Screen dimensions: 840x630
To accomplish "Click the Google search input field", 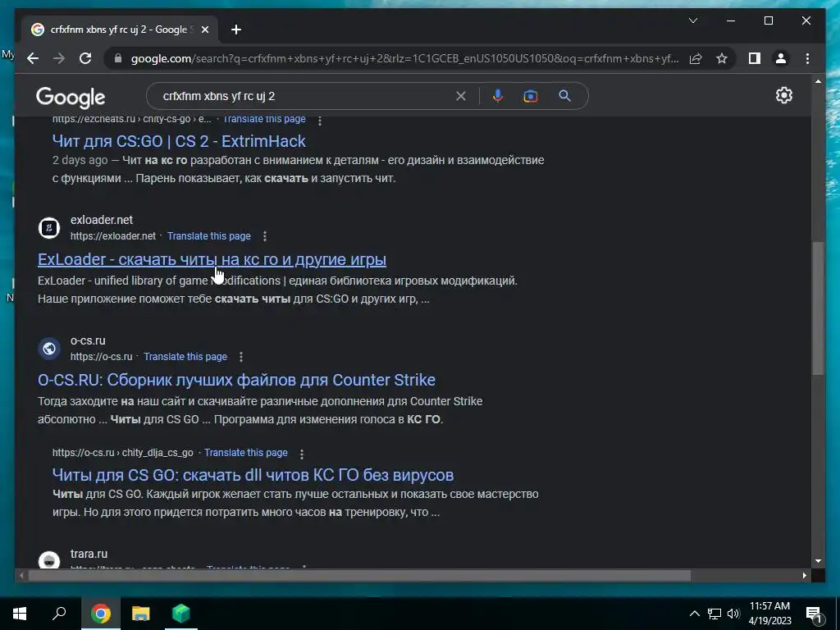I will coord(305,97).
